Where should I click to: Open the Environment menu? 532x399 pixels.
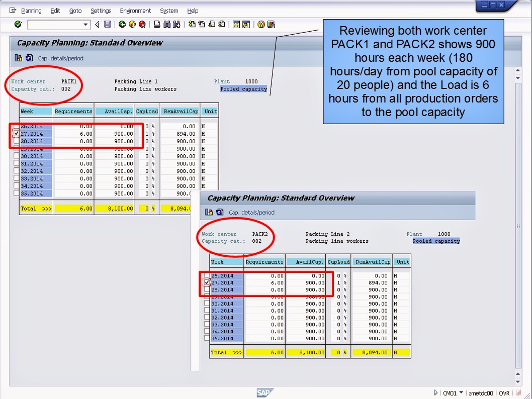coord(134,11)
